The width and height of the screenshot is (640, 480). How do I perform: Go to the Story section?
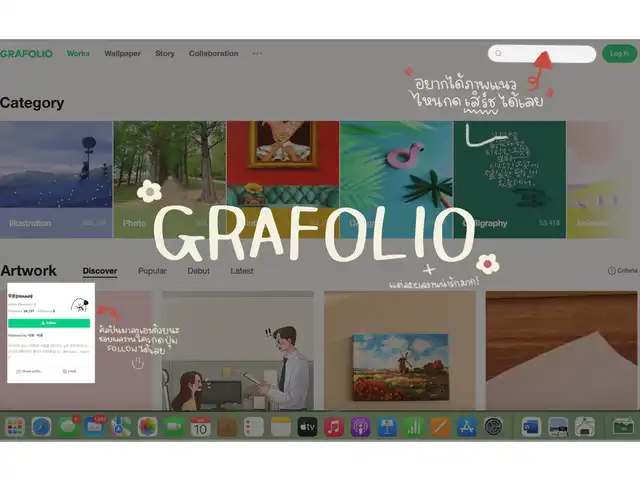click(165, 54)
